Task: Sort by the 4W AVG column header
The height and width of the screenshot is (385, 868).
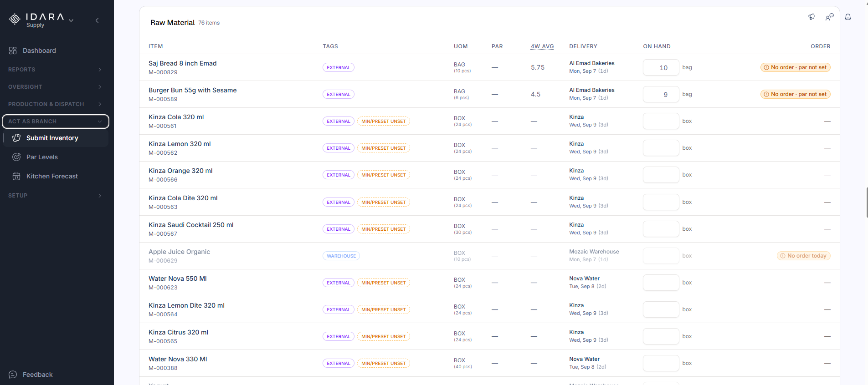Action: click(542, 46)
